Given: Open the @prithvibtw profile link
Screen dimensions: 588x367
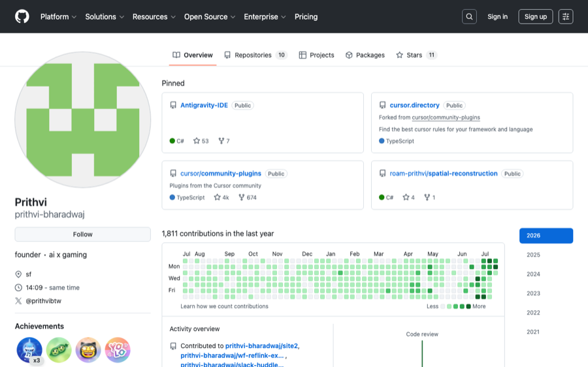Looking at the screenshot, I should point(44,300).
